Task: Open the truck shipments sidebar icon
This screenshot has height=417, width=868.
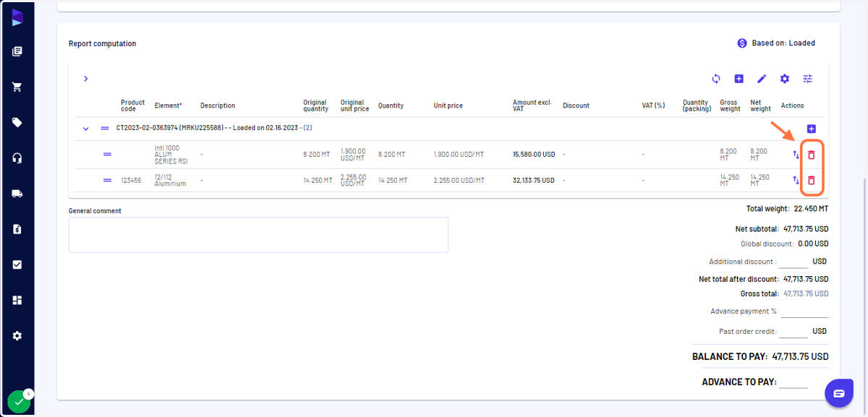Action: [17, 194]
